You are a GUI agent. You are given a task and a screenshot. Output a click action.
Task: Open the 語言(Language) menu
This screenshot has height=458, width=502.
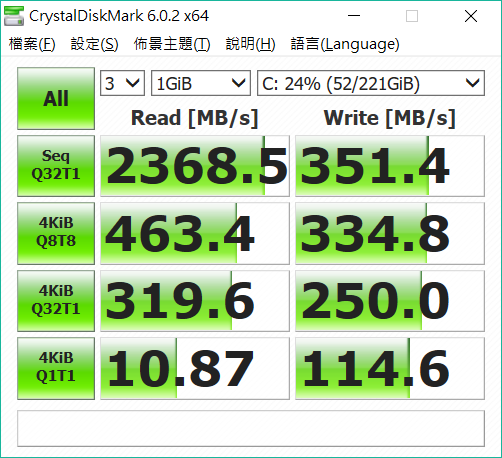pyautogui.click(x=345, y=44)
